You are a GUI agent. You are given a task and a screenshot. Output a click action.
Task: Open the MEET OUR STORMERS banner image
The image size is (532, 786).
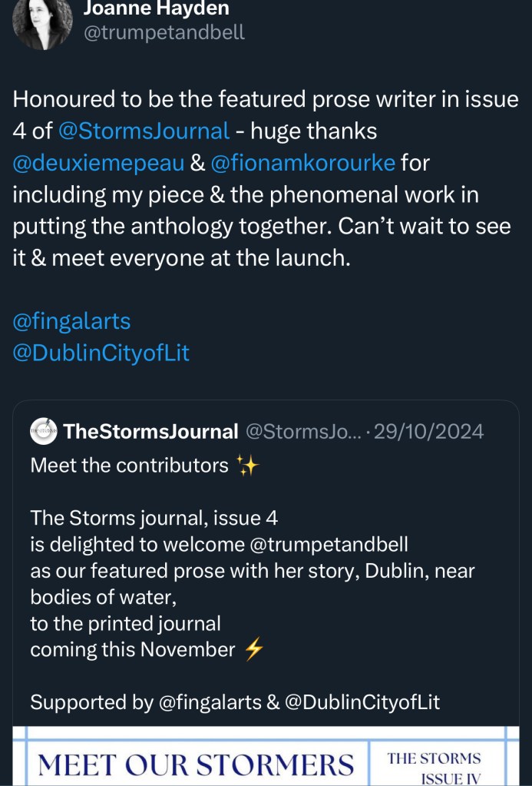(197, 764)
